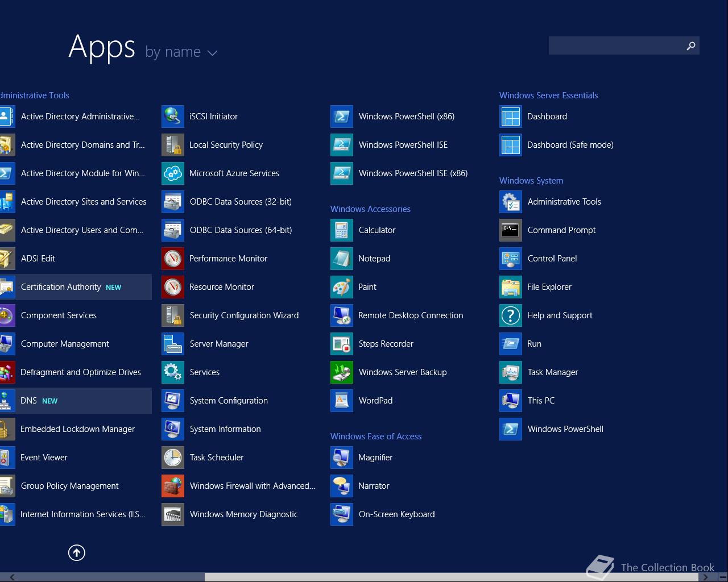Open the Magnifier icon
The height and width of the screenshot is (582, 728).
coord(342,458)
